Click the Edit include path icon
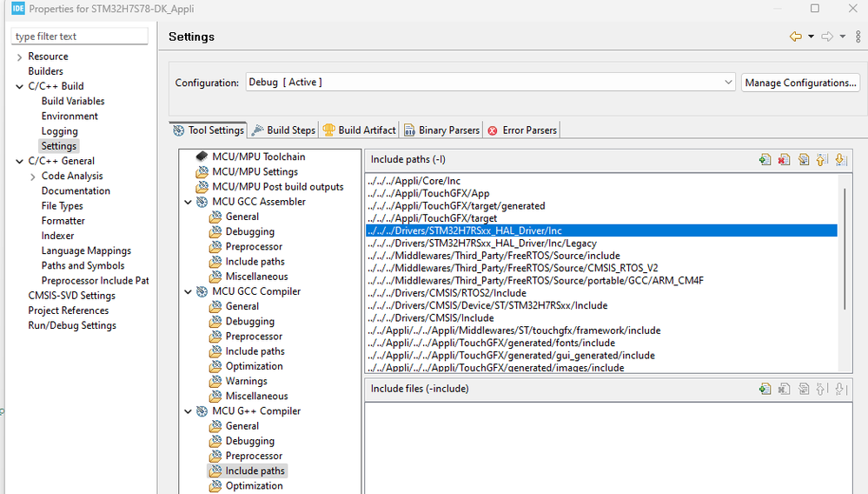Image resolution: width=868 pixels, height=494 pixels. pyautogui.click(x=803, y=159)
